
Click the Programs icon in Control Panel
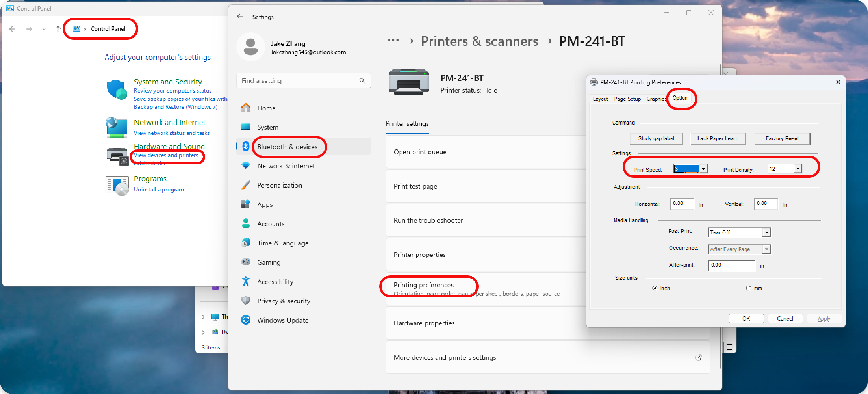(117, 186)
